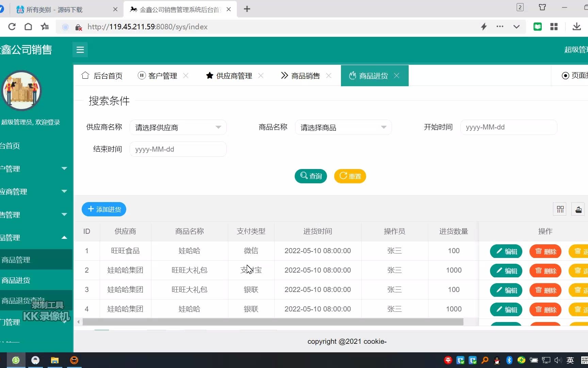
Task: Click the export icon above the table
Action: point(578,209)
